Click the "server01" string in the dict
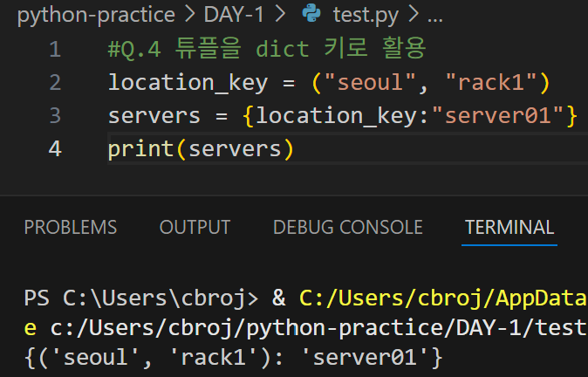Viewport: 588px width, 377px height. 498,115
